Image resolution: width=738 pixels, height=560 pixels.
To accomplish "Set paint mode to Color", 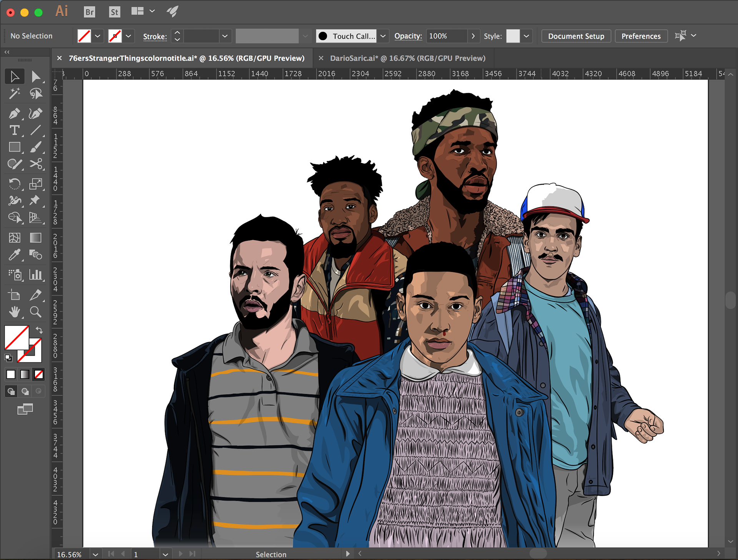I will pos(11,374).
